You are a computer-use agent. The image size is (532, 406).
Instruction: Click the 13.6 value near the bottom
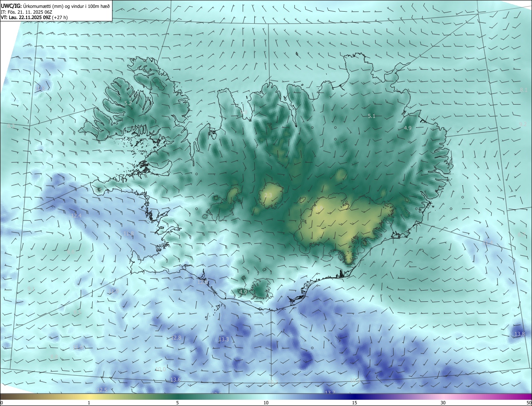tap(176, 380)
